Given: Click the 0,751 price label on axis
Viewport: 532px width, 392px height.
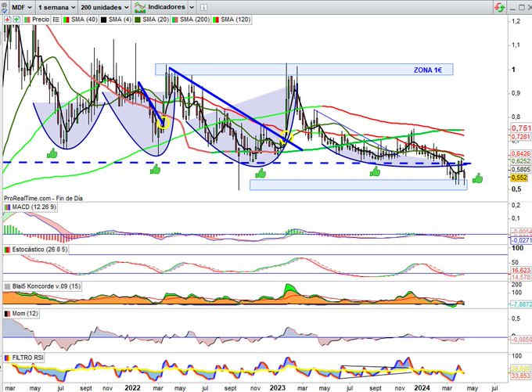Looking at the screenshot, I should click(521, 128).
